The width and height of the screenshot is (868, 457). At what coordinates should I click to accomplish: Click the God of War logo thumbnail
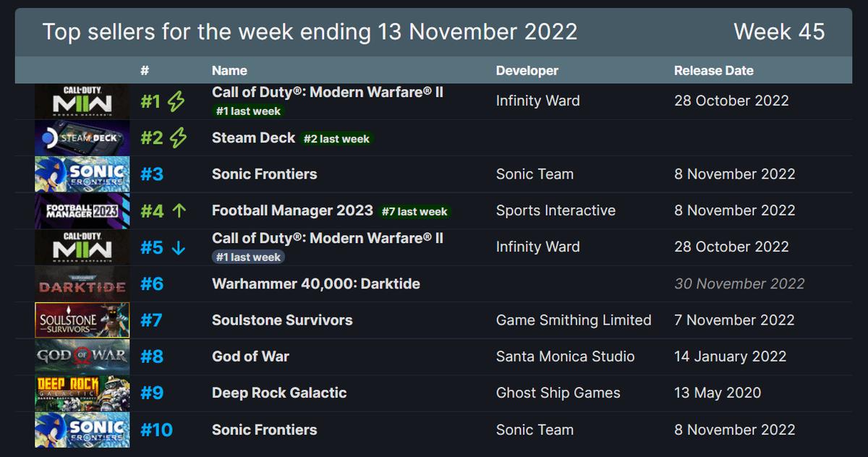pyautogui.click(x=82, y=356)
